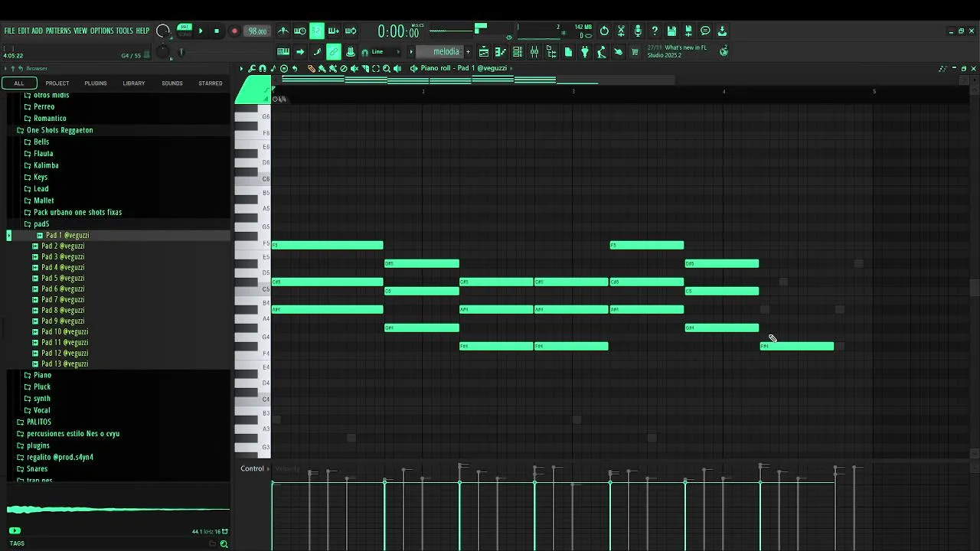Pick the Zoom magnifier tool in piano roll
The width and height of the screenshot is (980, 551).
coord(387,68)
